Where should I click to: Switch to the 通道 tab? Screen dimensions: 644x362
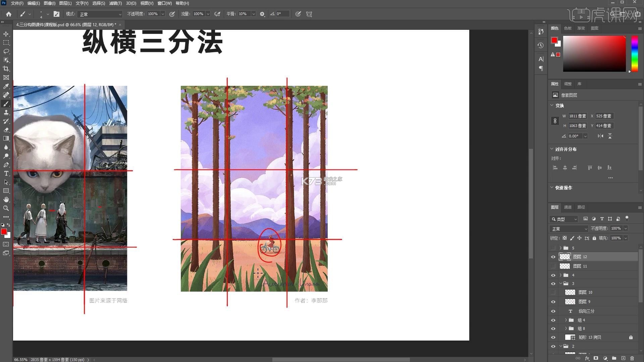click(x=568, y=207)
